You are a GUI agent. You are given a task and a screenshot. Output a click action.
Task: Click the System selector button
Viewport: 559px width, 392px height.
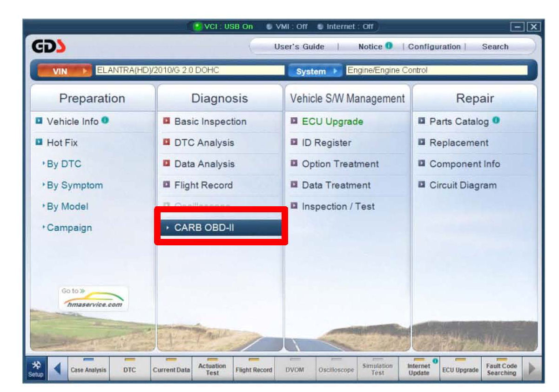316,71
